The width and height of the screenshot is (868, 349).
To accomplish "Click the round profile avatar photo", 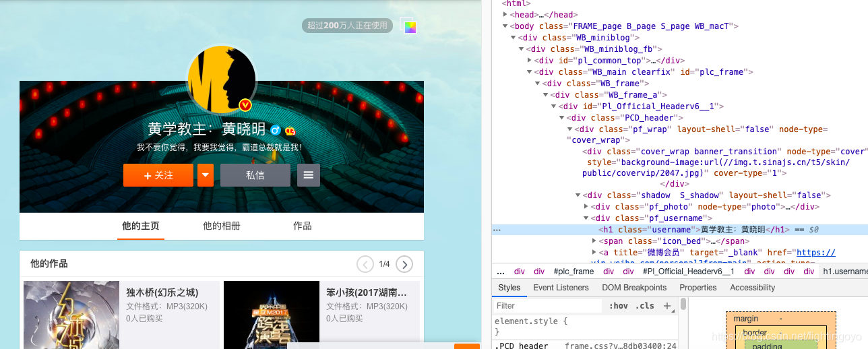I will (x=222, y=80).
